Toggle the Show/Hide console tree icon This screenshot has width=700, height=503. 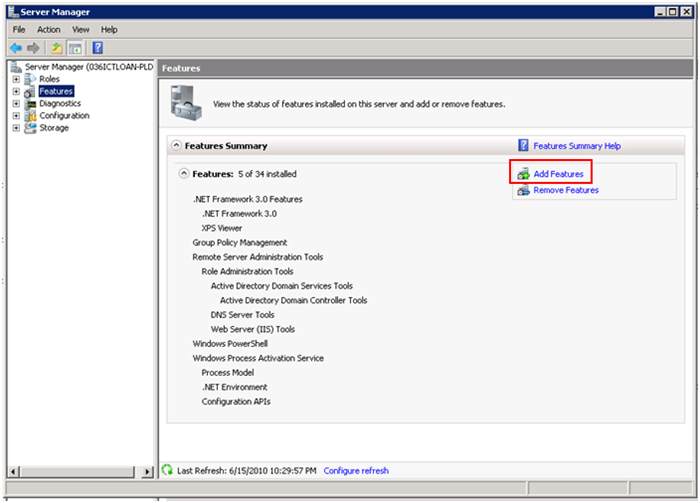75,48
